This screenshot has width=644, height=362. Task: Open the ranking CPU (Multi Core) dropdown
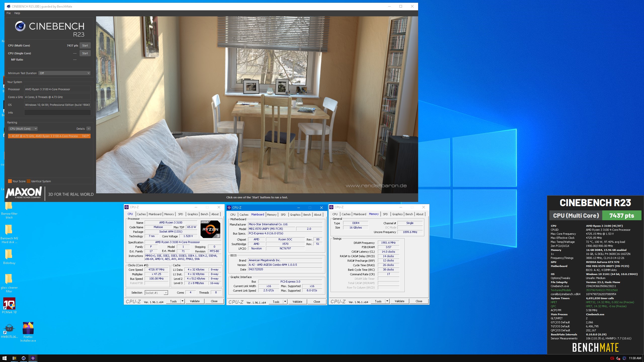pos(23,129)
